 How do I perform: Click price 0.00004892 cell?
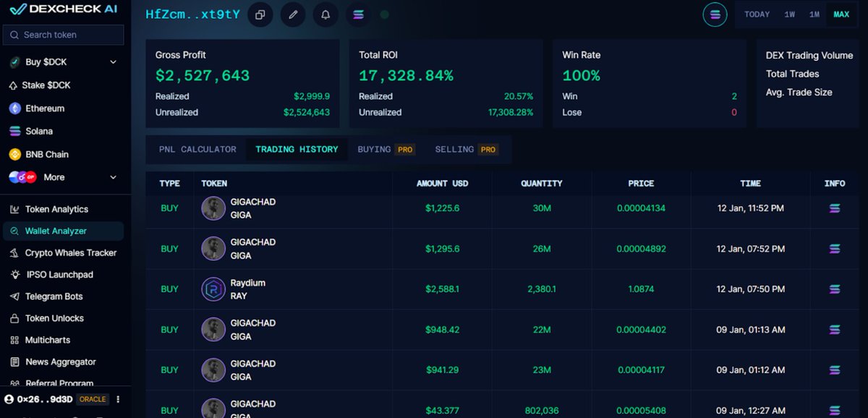click(x=641, y=249)
